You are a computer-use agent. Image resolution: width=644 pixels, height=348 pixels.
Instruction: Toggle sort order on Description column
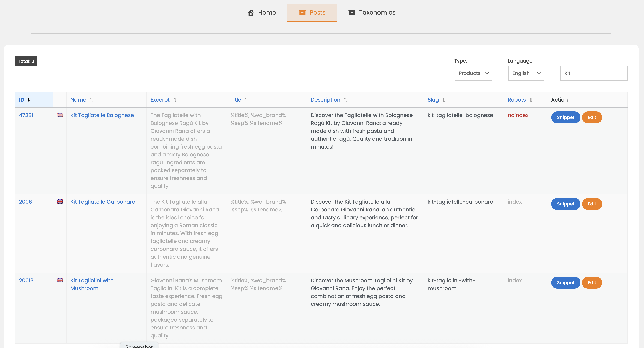click(345, 100)
